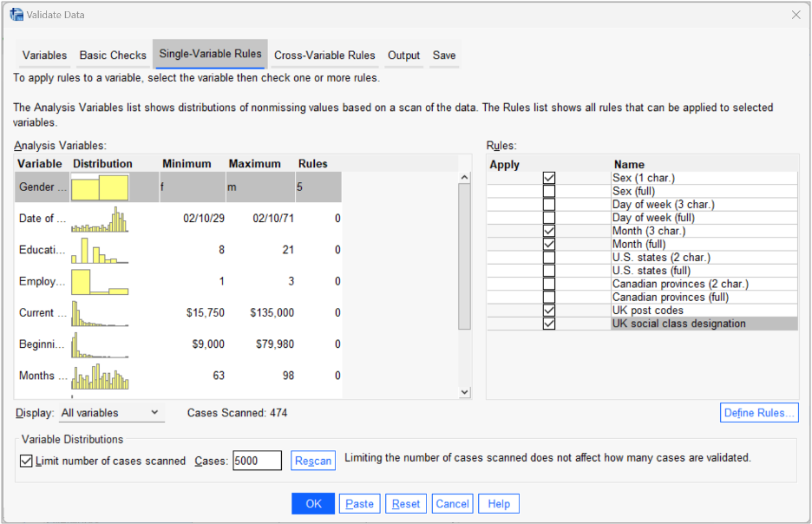The image size is (812, 524).
Task: Uncheck the Month (full) rule
Action: click(x=549, y=244)
